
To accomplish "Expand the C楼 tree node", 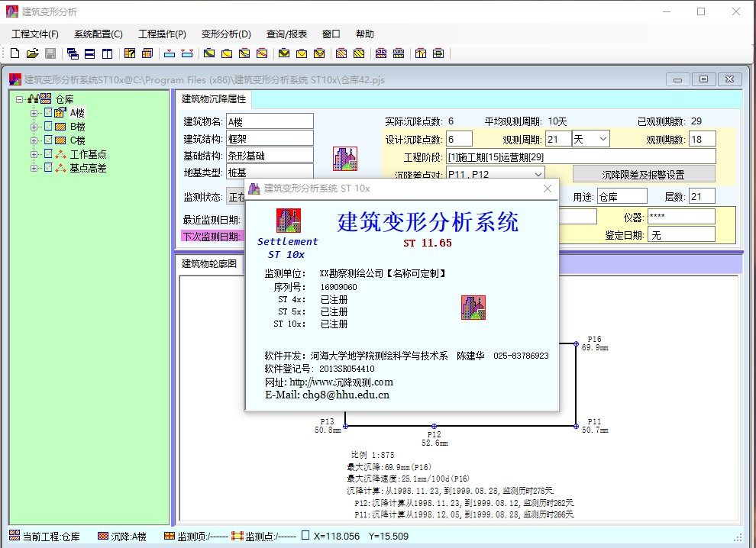I will 34,140.
